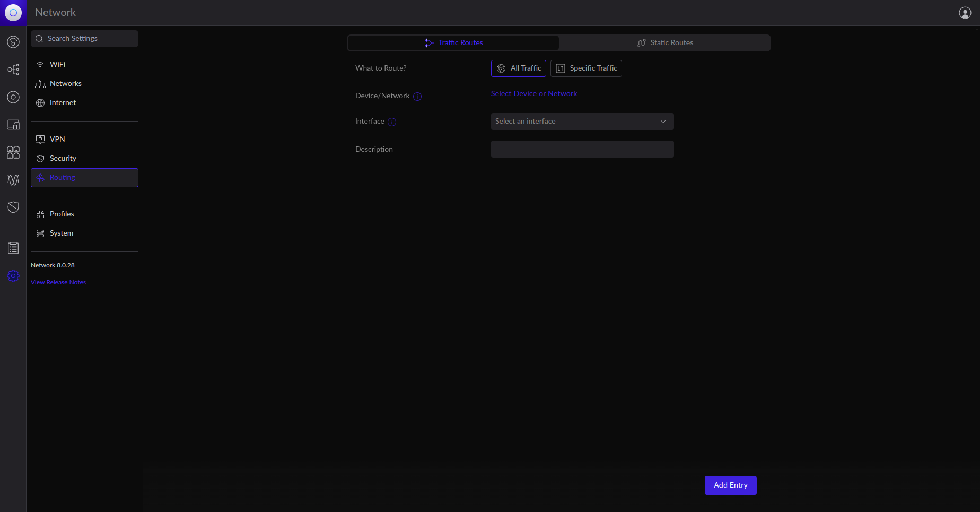Select the Specific Traffic option
This screenshot has width=980, height=512.
click(x=586, y=68)
